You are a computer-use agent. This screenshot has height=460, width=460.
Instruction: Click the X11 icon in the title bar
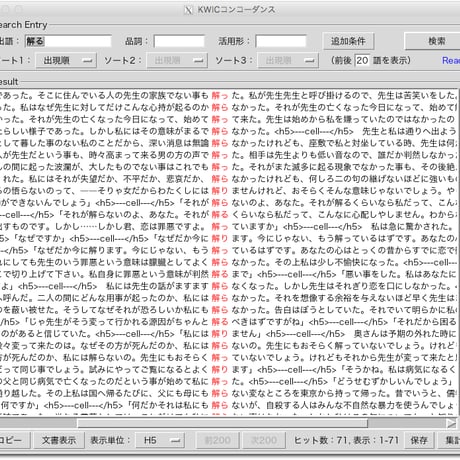189,10
